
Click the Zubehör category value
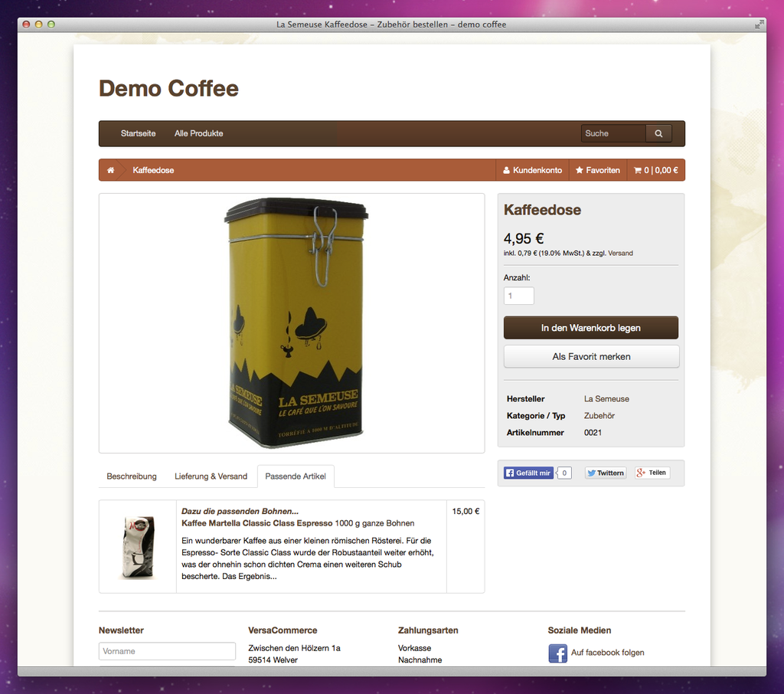599,416
